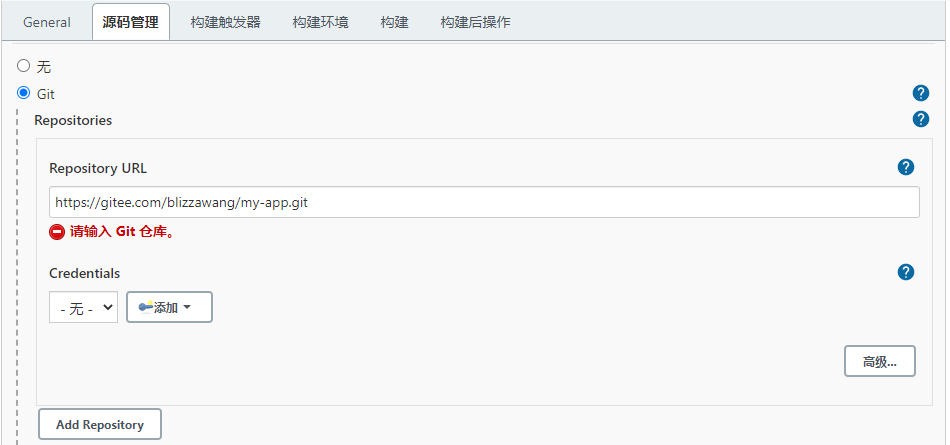This screenshot has height=445, width=950.
Task: Go to the 构建后操作 tab
Action: pos(476,22)
